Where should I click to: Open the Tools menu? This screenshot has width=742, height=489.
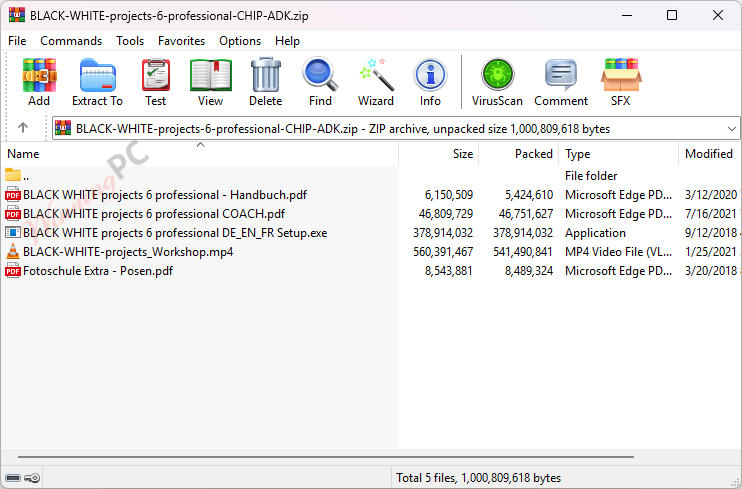click(130, 41)
